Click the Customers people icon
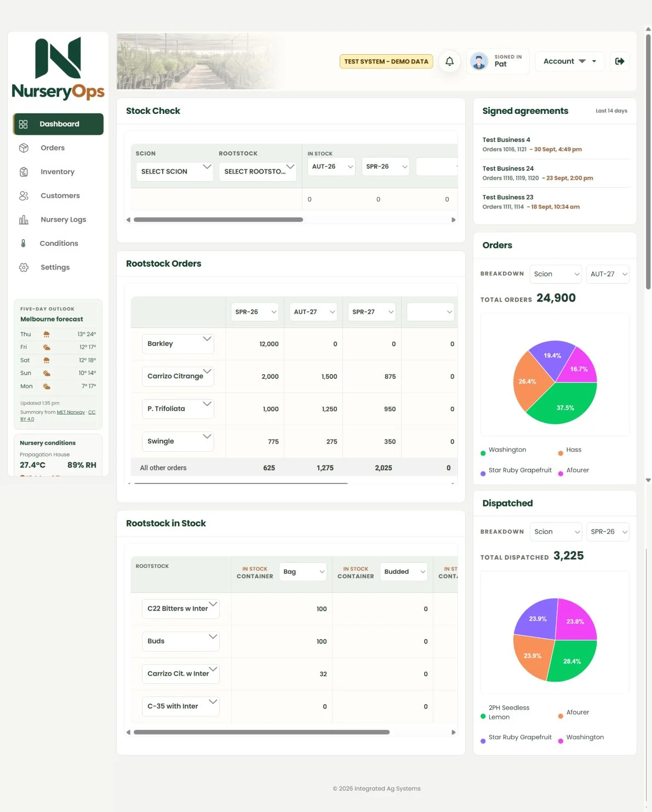The height and width of the screenshot is (812, 652). pos(24,195)
